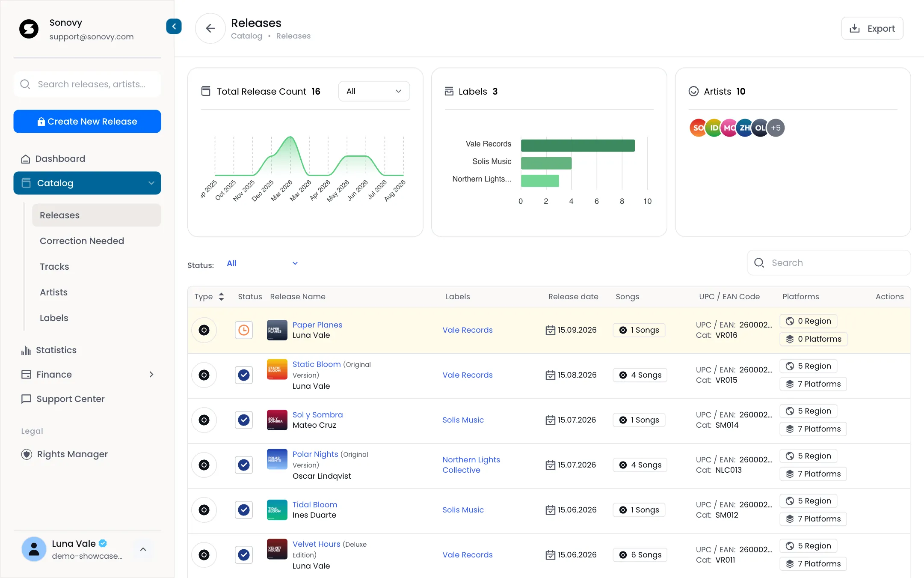Toggle the approved checkmark for Static Bloom
Viewport: 924px width, 578px height.
(244, 375)
